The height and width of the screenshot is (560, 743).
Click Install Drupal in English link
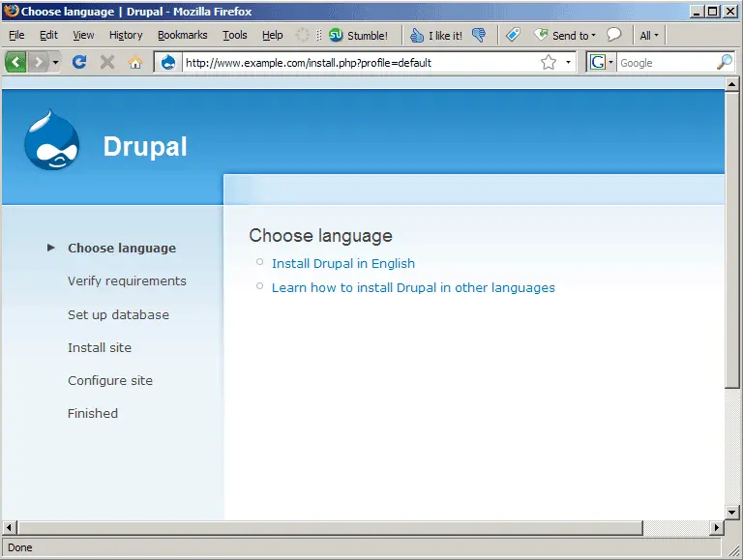[x=343, y=263]
